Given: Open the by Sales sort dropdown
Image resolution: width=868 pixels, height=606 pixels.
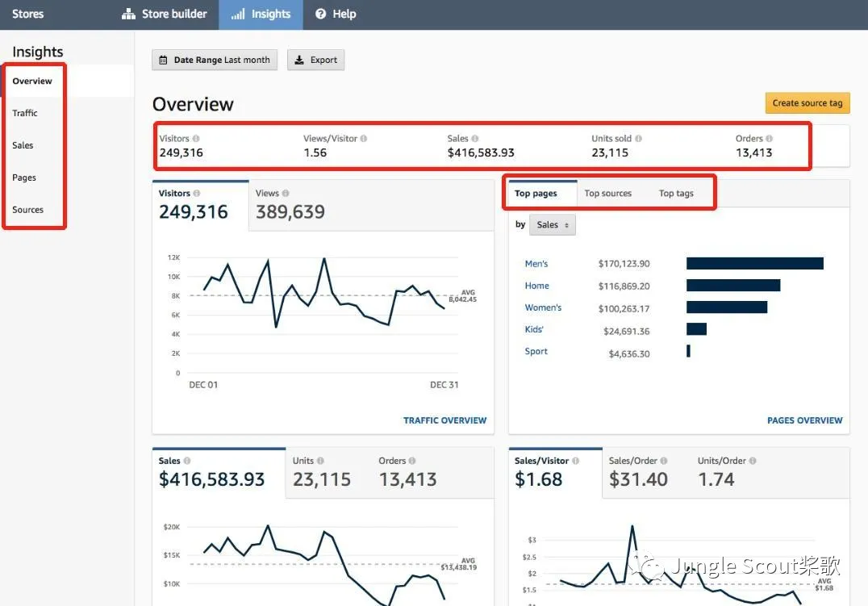Looking at the screenshot, I should pos(552,225).
